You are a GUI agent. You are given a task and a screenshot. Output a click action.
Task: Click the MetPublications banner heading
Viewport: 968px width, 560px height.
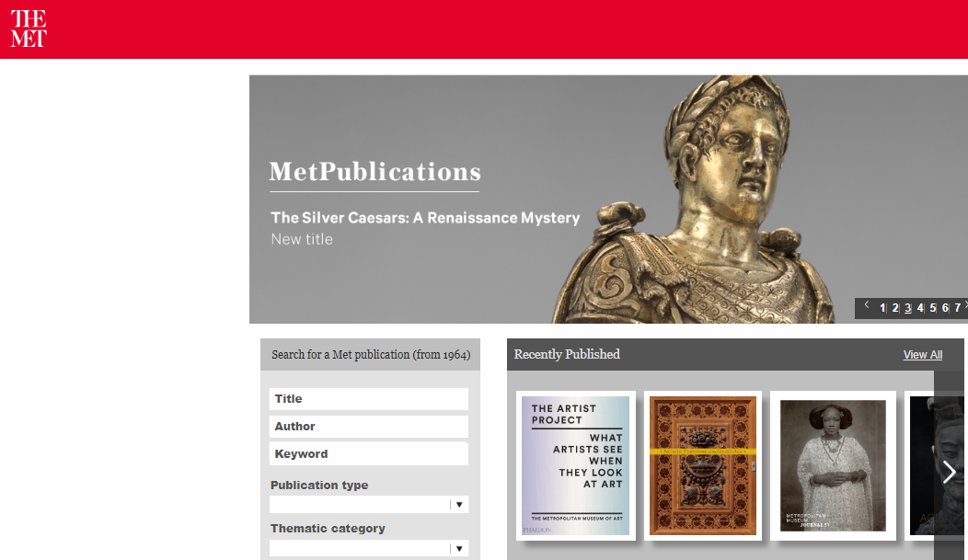[375, 172]
